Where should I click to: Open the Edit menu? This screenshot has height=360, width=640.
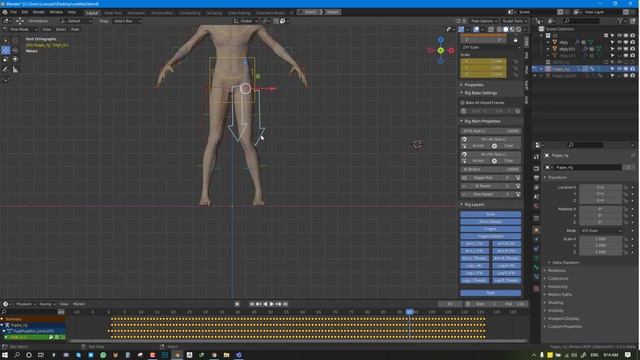24,12
